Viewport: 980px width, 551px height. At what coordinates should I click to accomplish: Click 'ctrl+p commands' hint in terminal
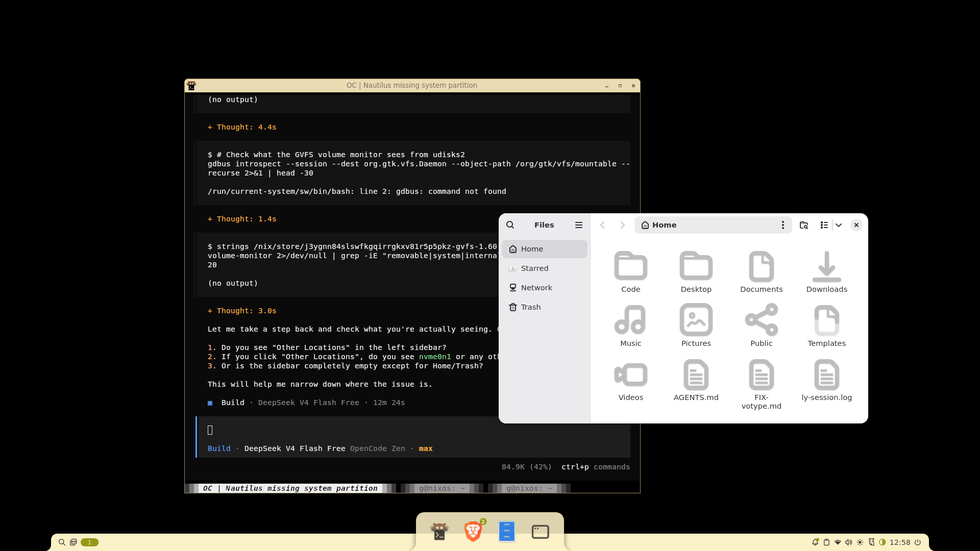coord(595,467)
